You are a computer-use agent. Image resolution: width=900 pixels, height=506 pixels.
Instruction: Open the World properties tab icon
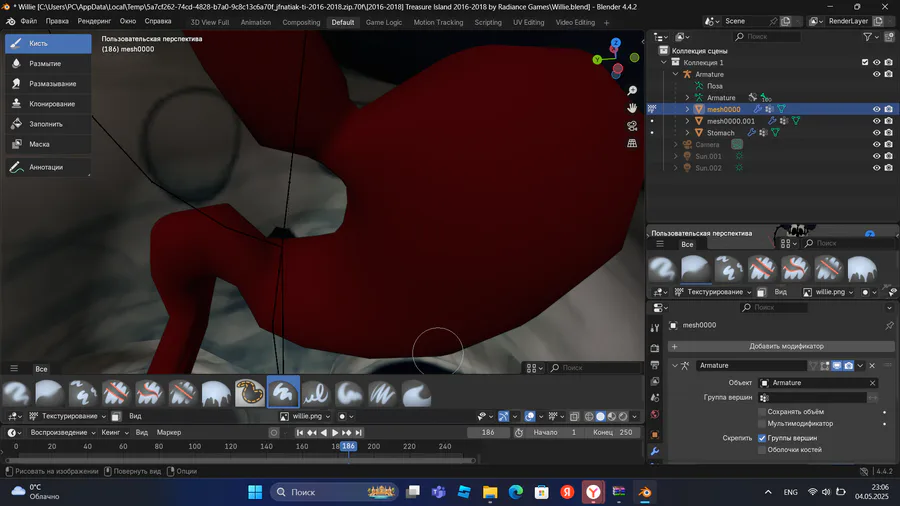click(655, 414)
